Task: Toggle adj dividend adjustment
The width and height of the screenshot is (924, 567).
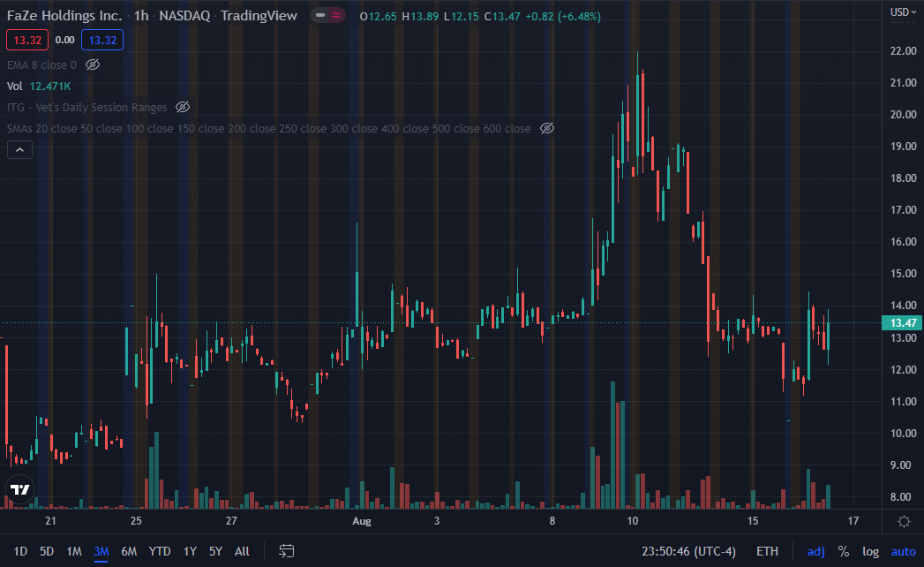Action: coord(815,551)
